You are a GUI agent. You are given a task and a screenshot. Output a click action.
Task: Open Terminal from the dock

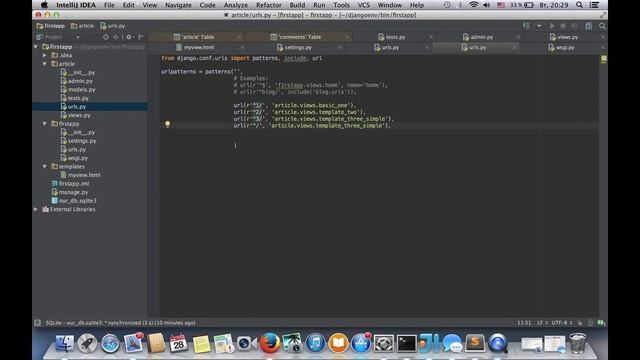click(x=407, y=343)
